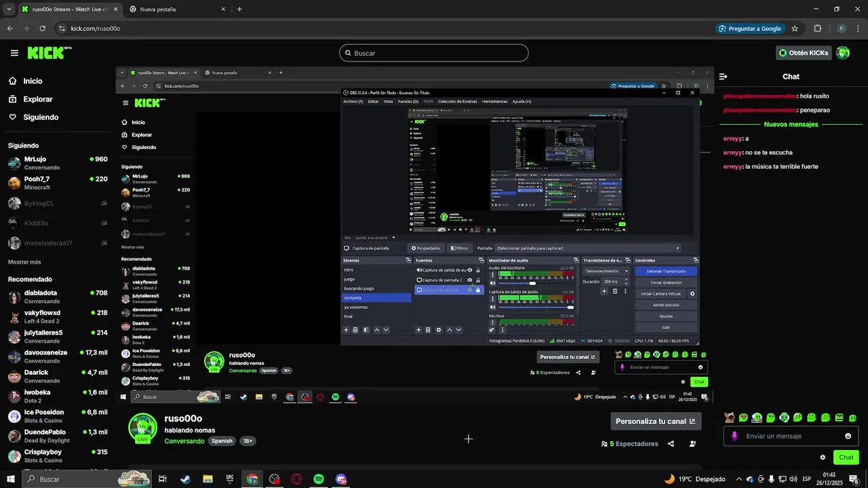
Task: Toggle eye for Captura de salida in streamed OBS
Action: tap(469, 270)
